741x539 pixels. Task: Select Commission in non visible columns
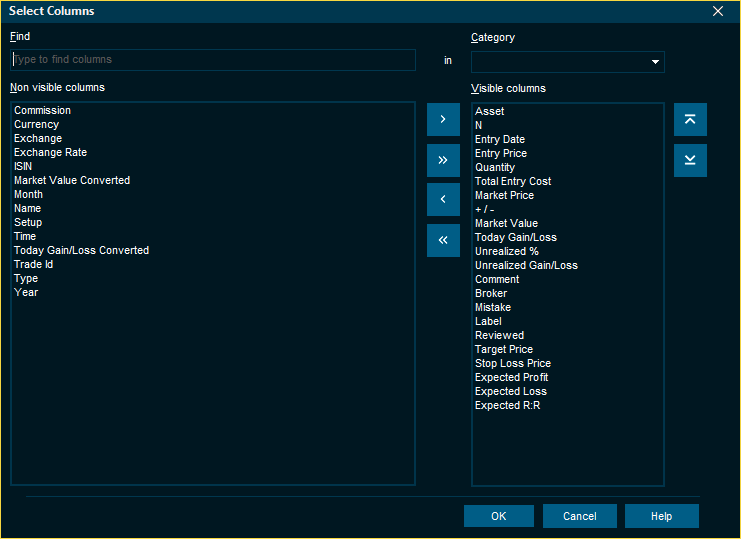[x=43, y=111]
